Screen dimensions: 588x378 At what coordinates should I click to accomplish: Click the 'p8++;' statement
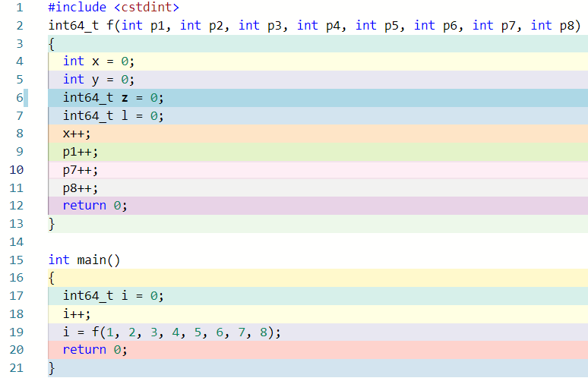pos(81,188)
